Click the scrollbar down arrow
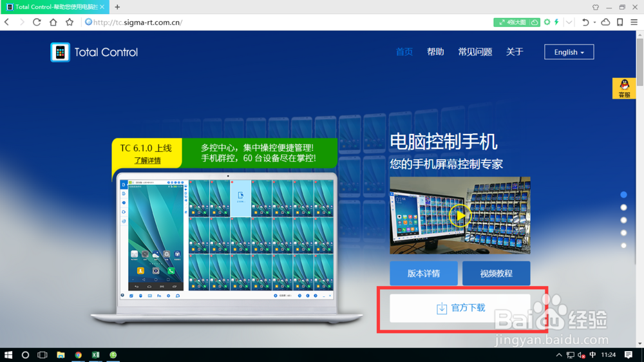The width and height of the screenshot is (644, 362). pyautogui.click(x=640, y=344)
